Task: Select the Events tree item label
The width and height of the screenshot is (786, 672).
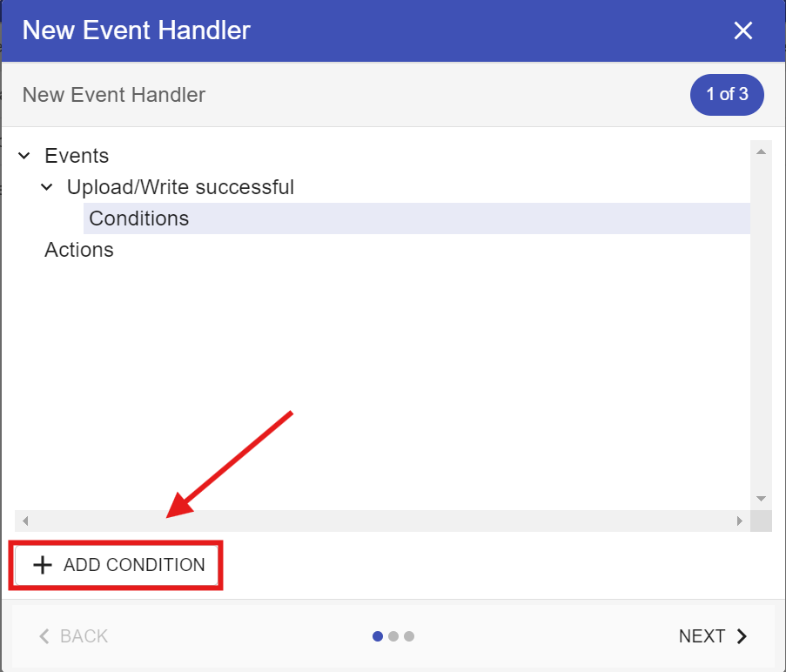Action: [77, 157]
